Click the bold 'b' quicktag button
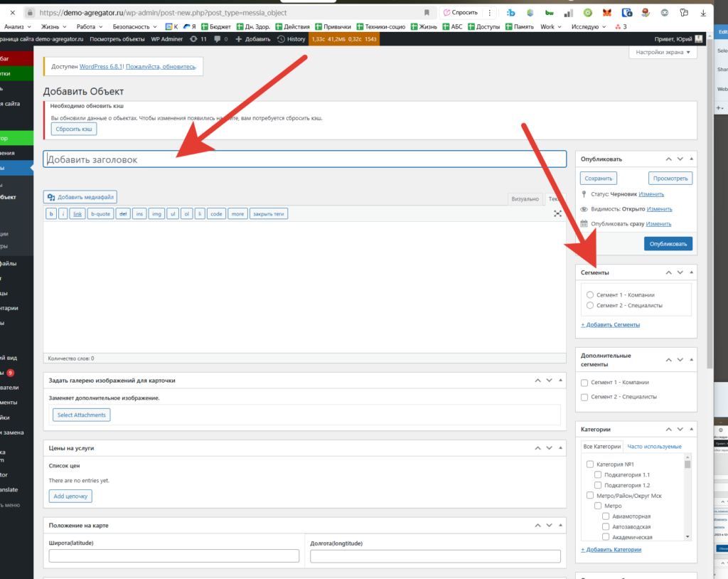This screenshot has height=579, width=728. [x=52, y=213]
